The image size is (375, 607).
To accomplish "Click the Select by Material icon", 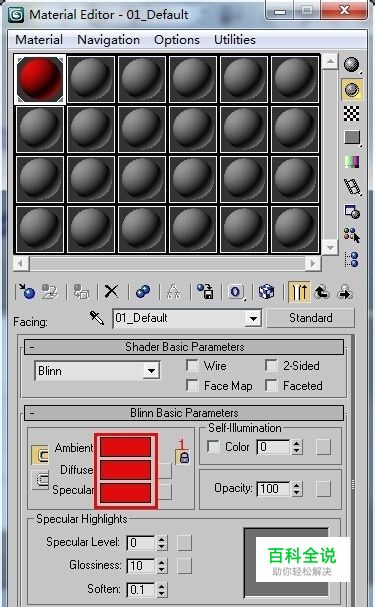I will (x=352, y=235).
